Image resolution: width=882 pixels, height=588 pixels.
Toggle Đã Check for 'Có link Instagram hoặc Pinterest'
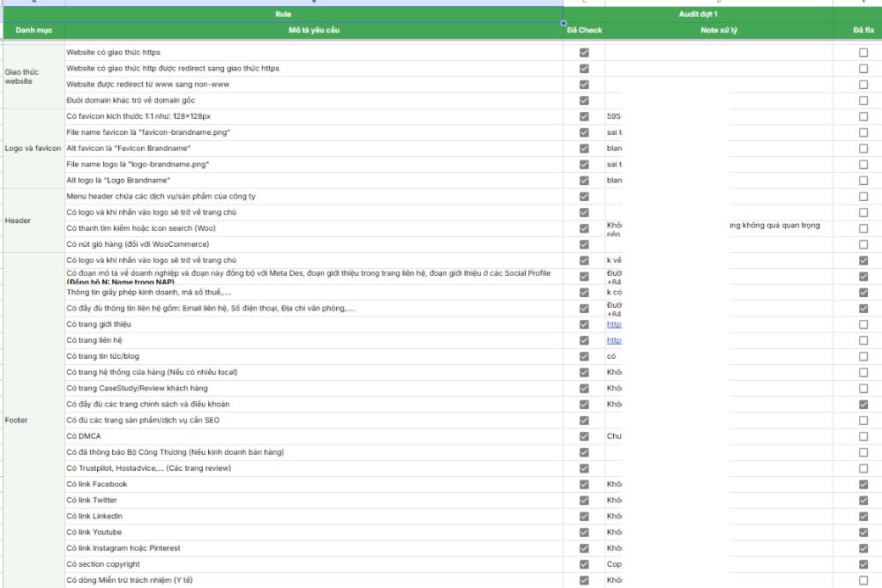pos(584,548)
